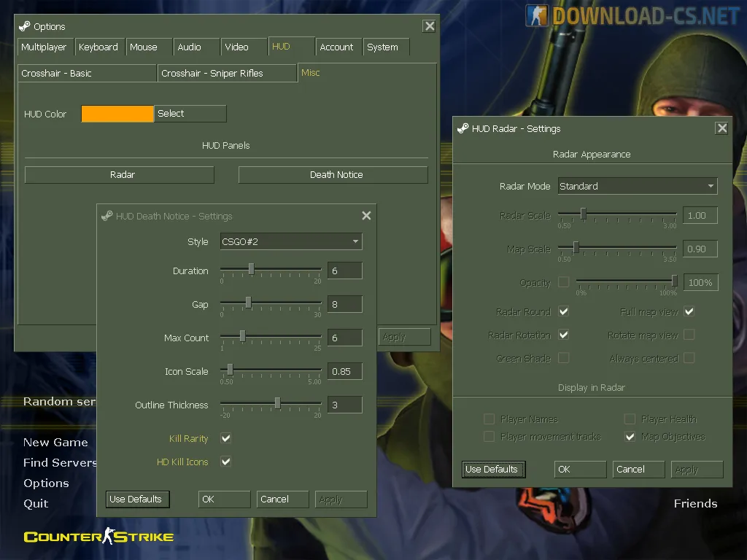The image size is (747, 560).
Task: Click Select next to HUD Color
Action: [x=190, y=114]
